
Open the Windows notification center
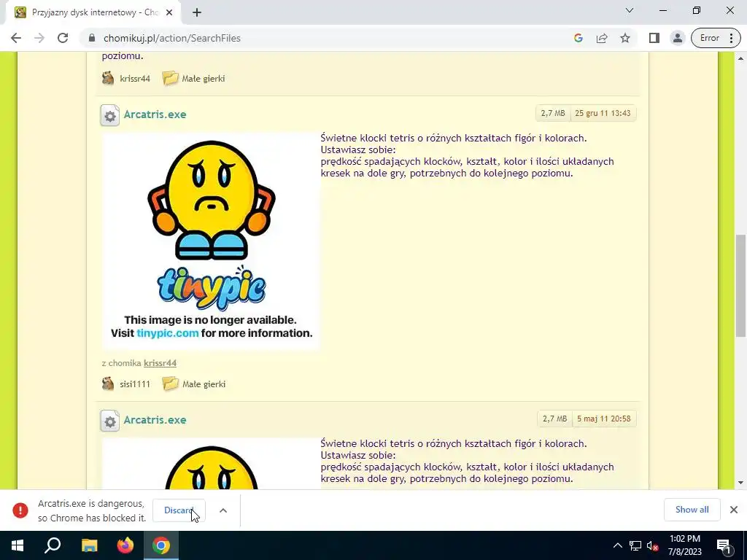pos(724,545)
